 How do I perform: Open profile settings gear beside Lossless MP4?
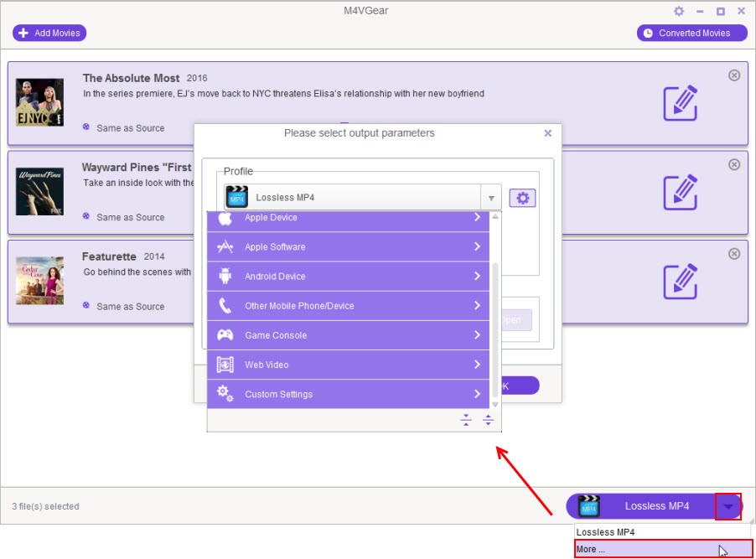pos(522,198)
